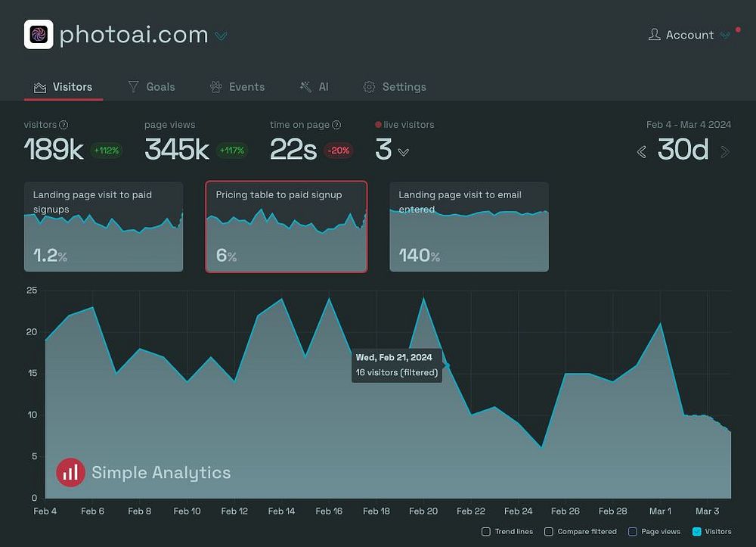Click the Feb 14 x-axis label
Image resolution: width=756 pixels, height=547 pixels.
tap(281, 511)
